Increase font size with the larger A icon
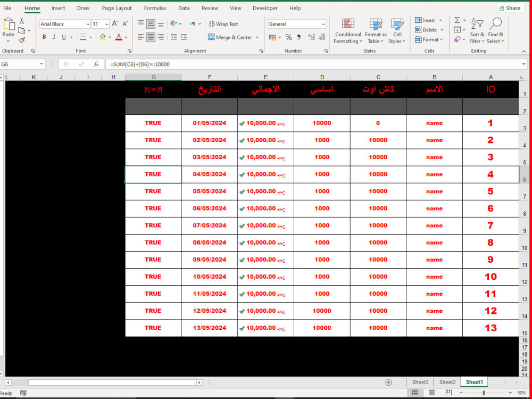This screenshot has height=399, width=532. pos(115,24)
